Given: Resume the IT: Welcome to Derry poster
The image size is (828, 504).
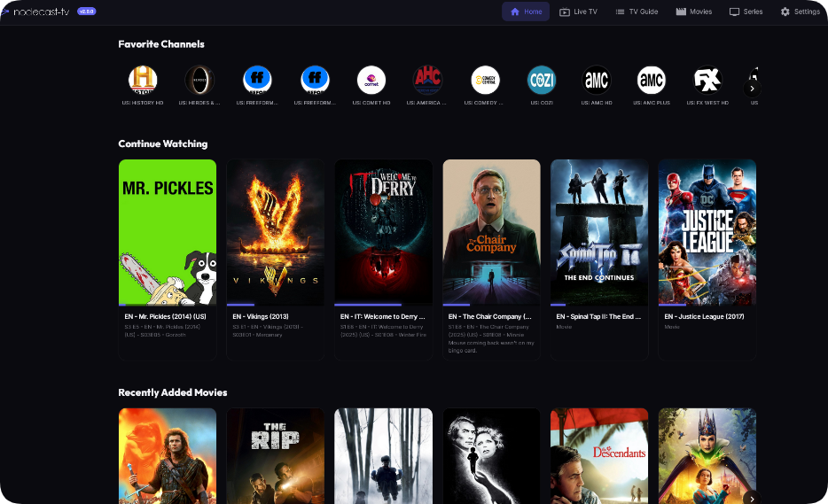Looking at the screenshot, I should click(x=383, y=232).
